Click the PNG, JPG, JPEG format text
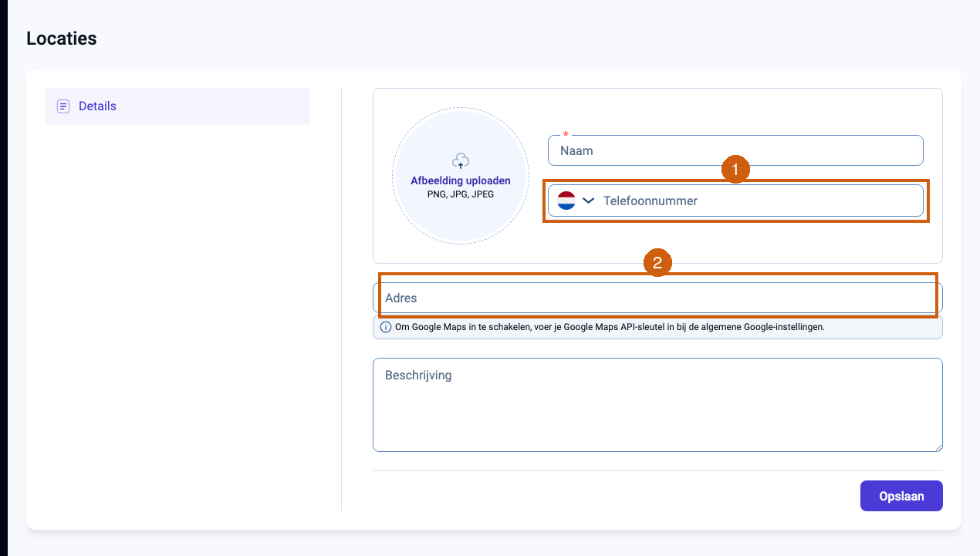Viewport: 980px width, 556px height. tap(461, 194)
